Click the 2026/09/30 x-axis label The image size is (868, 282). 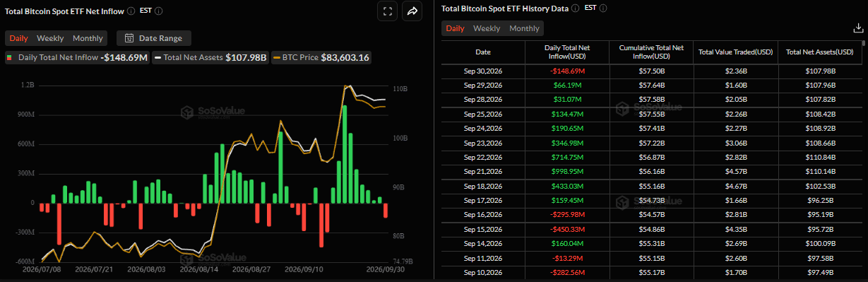click(x=386, y=269)
